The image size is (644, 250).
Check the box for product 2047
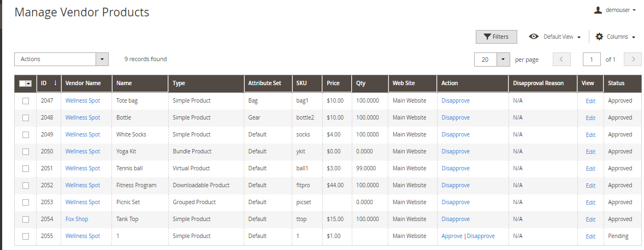click(x=26, y=101)
